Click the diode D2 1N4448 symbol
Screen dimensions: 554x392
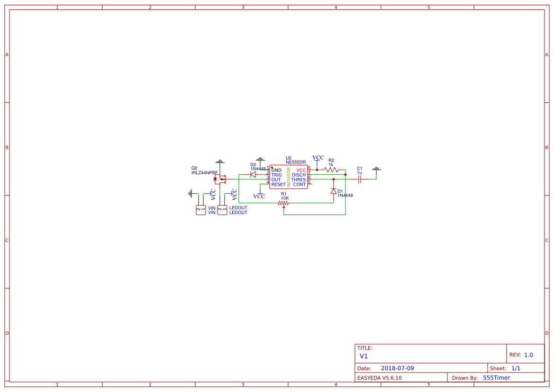253,174
